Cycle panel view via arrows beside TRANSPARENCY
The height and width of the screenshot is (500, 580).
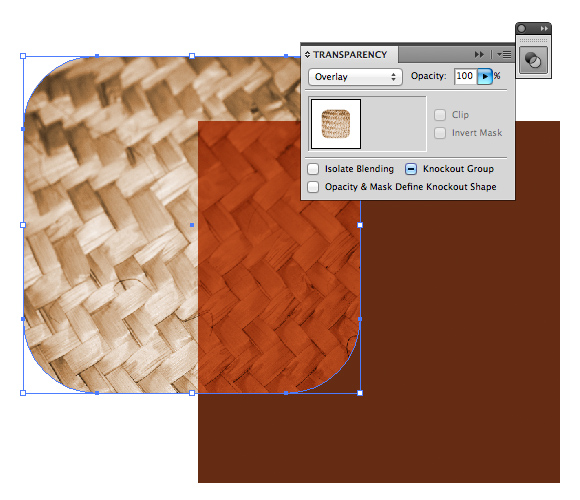[x=307, y=55]
